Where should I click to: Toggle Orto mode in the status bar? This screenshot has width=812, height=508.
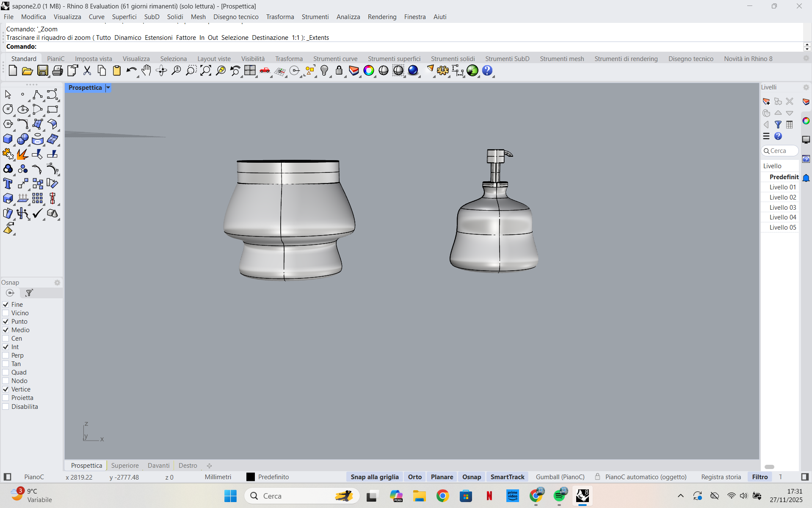(x=415, y=477)
